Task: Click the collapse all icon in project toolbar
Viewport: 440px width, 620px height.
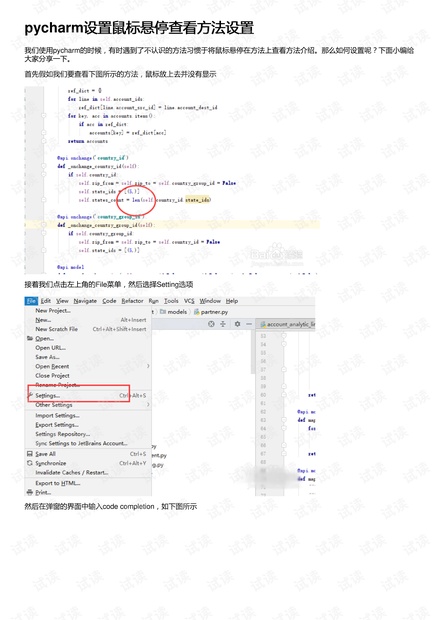Action: (x=223, y=324)
